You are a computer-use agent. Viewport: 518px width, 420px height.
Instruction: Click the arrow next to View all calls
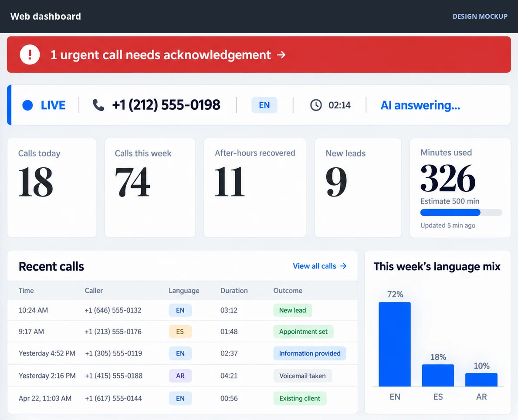point(344,266)
